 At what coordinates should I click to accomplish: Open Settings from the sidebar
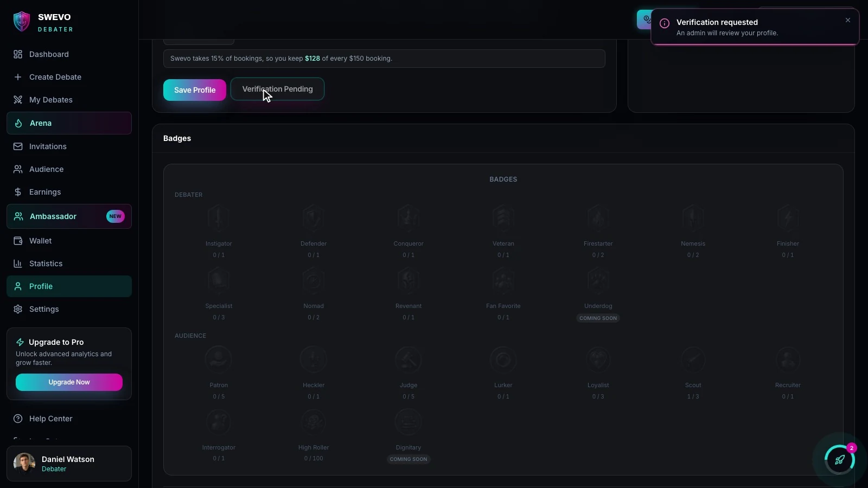(69, 309)
